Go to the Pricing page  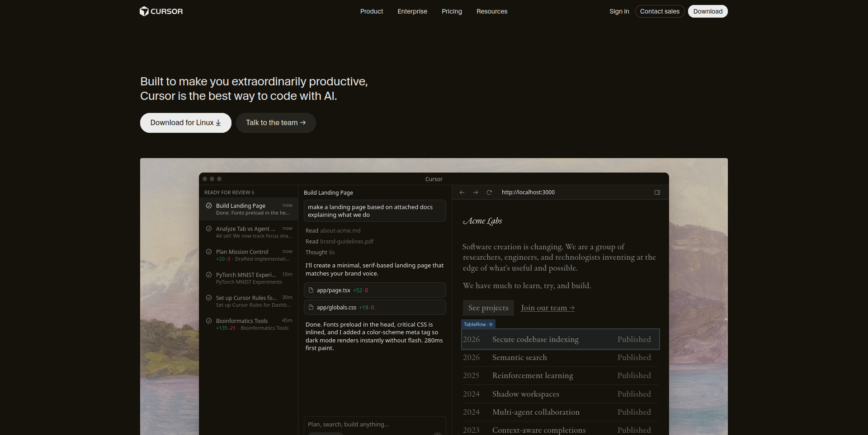pyautogui.click(x=452, y=11)
